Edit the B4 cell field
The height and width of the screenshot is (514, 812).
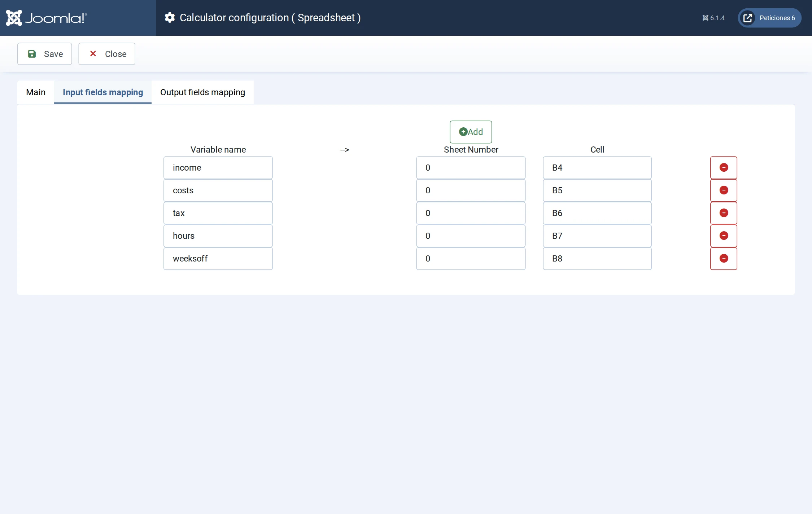coord(597,167)
